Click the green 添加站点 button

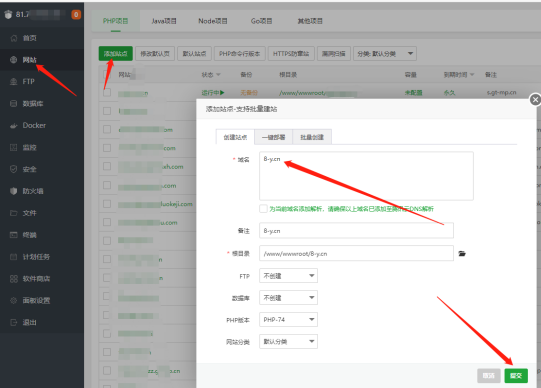116,53
